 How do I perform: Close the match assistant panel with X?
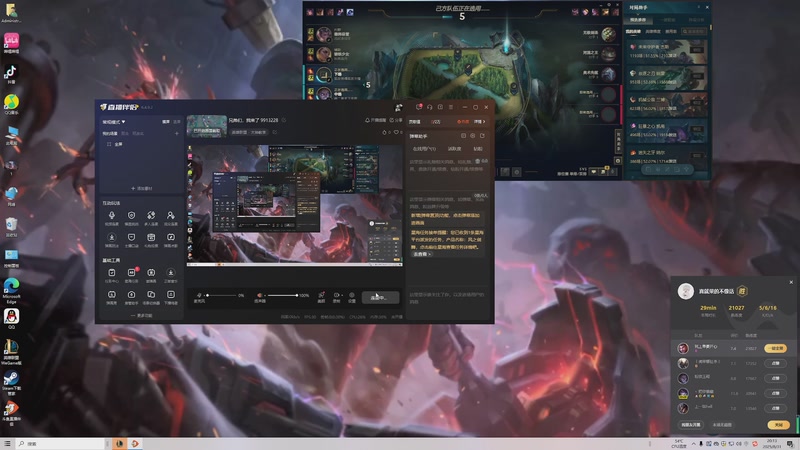point(707,7)
